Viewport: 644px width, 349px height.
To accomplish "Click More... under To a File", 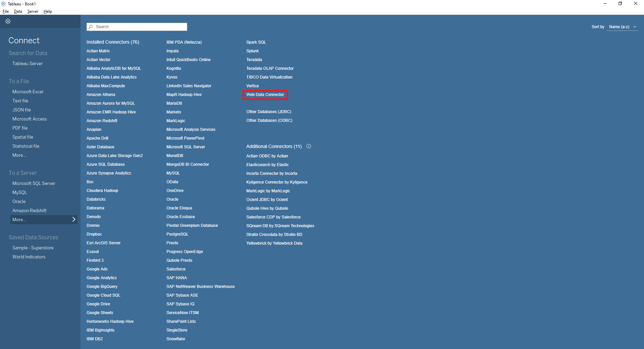I will click(x=19, y=155).
